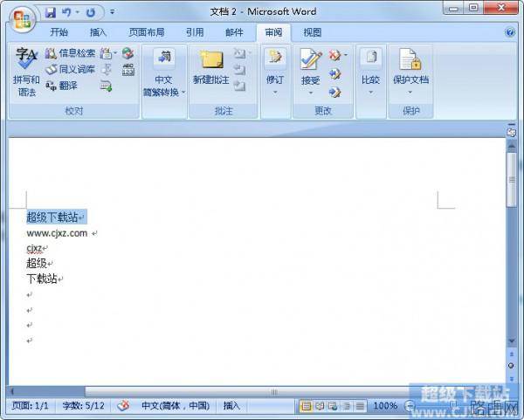Click vertical scrollbar down arrow
Screen dimensions: 524x420
click(x=512, y=341)
